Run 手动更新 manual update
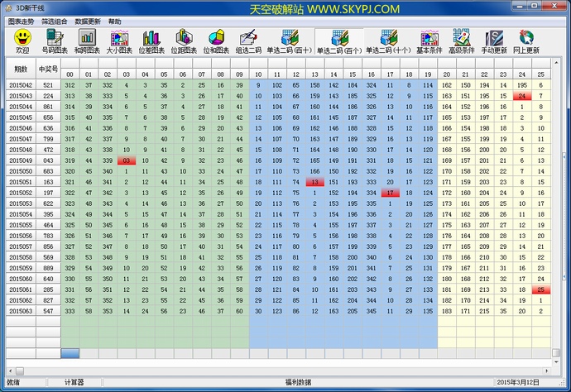 coord(494,41)
